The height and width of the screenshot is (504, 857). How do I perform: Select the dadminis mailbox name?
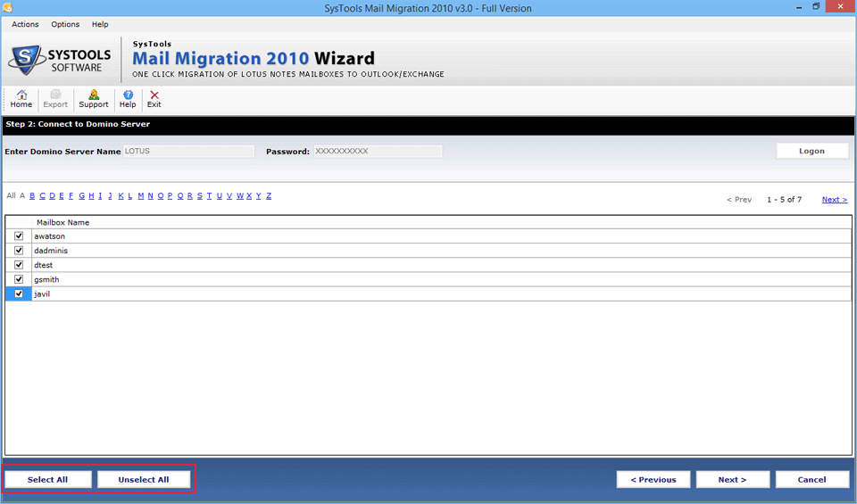(51, 250)
